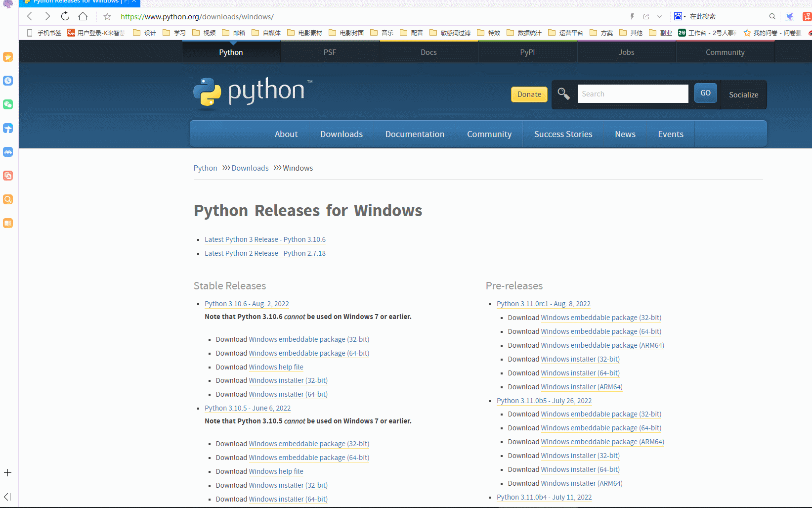Open the blue arrow sidebar icon

pos(8,128)
